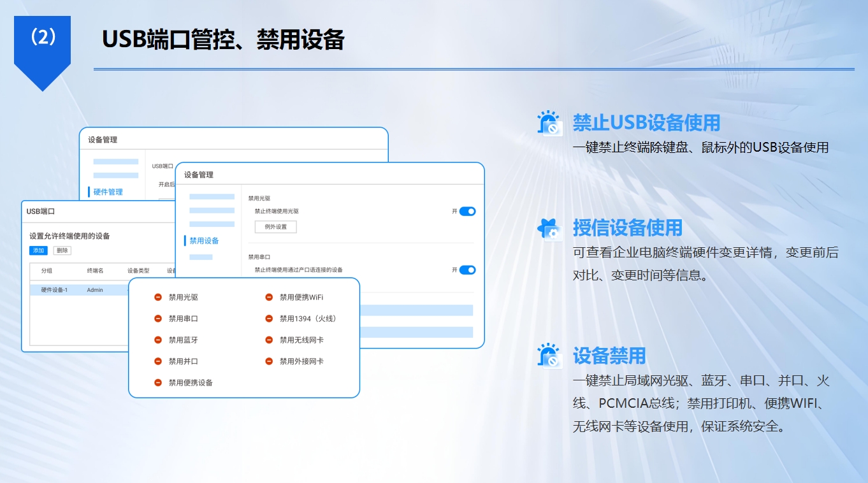Click the blue 设备禁用 heading on the right
The width and height of the screenshot is (868, 483).
pyautogui.click(x=609, y=356)
